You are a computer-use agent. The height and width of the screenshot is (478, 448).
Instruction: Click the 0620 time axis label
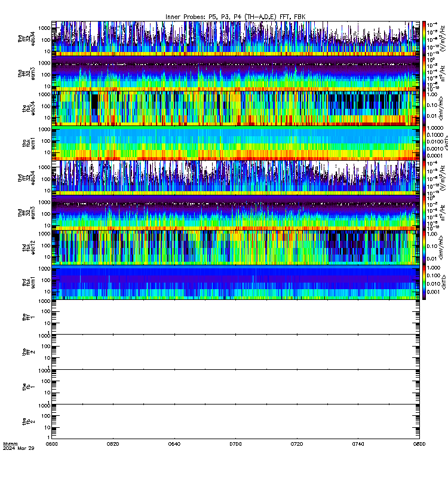(113, 444)
